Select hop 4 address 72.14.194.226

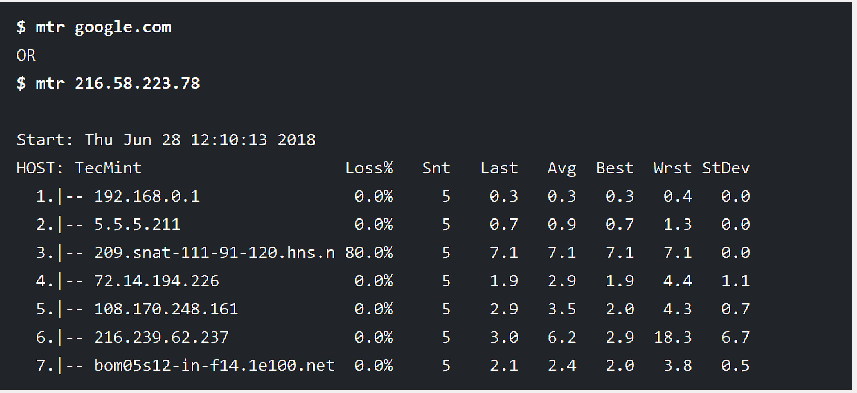pos(156,281)
